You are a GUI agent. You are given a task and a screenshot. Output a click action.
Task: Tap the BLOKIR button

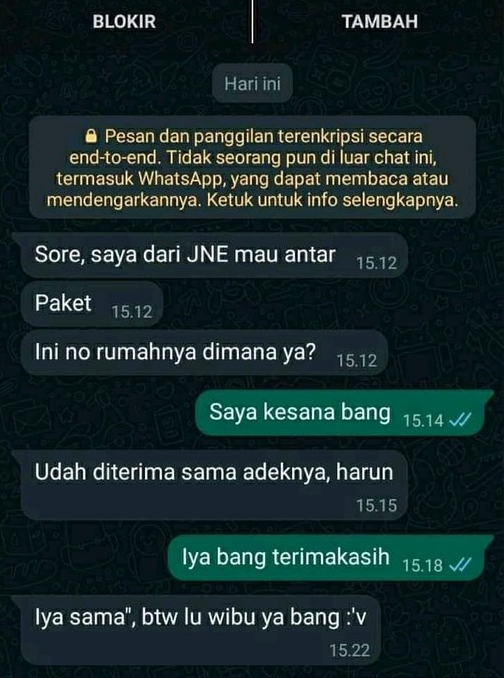pos(124,22)
